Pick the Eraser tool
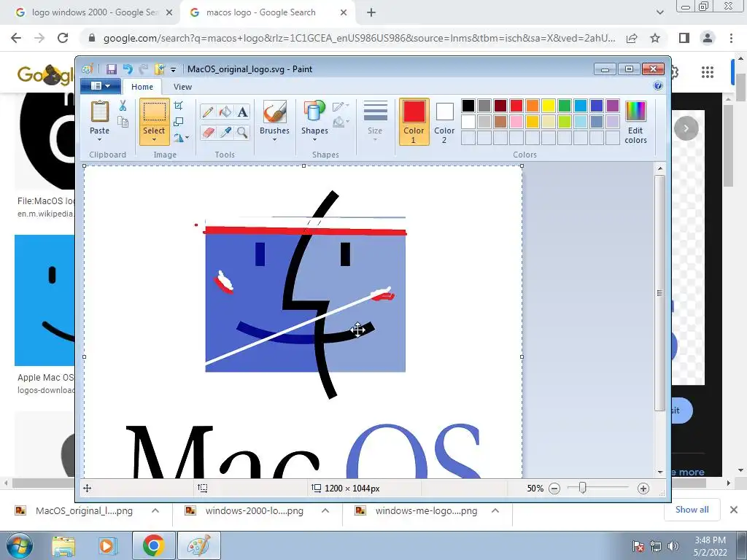Viewport: 747px width, 560px height. click(208, 132)
